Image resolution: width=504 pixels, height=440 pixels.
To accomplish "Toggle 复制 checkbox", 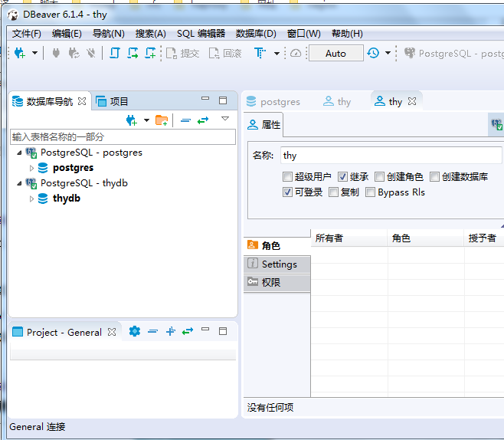I will click(x=334, y=192).
